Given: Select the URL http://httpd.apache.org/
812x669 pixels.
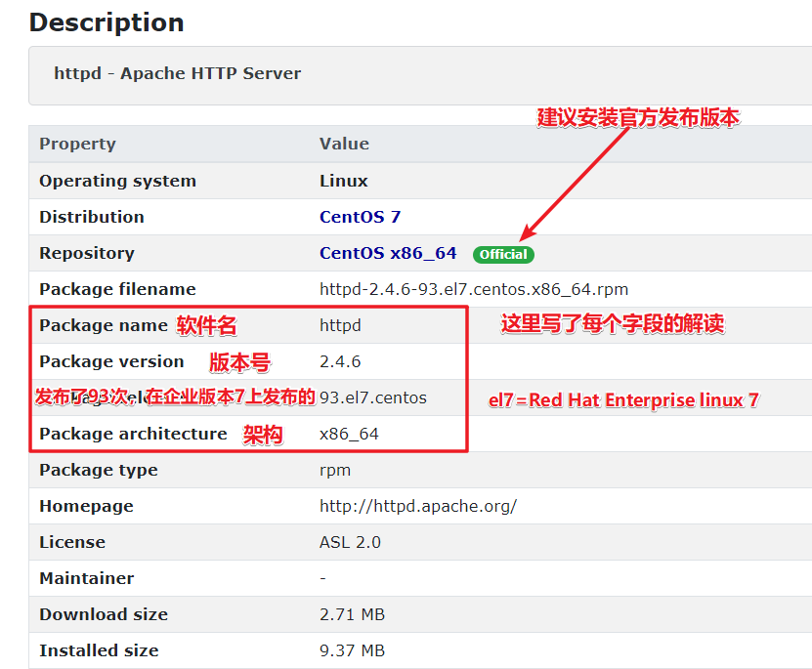Looking at the screenshot, I should (x=418, y=506).
